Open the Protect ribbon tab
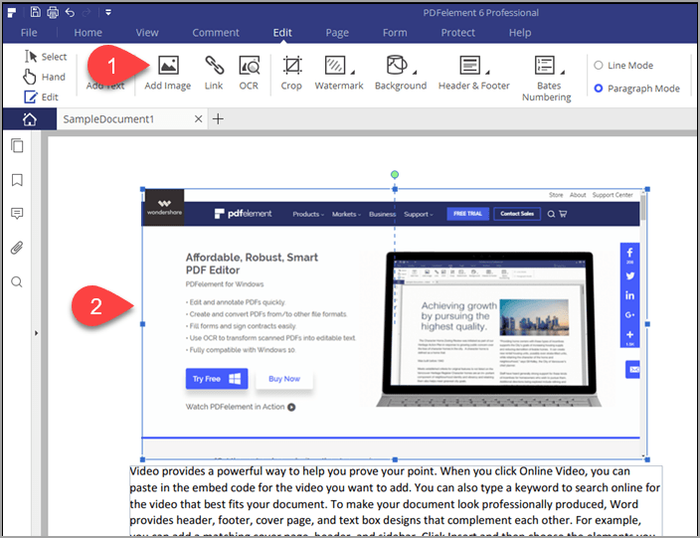The width and height of the screenshot is (700, 538). pyautogui.click(x=458, y=33)
